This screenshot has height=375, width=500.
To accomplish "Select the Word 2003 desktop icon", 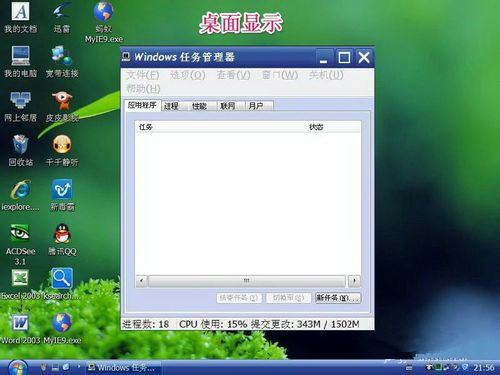I will [x=21, y=329].
